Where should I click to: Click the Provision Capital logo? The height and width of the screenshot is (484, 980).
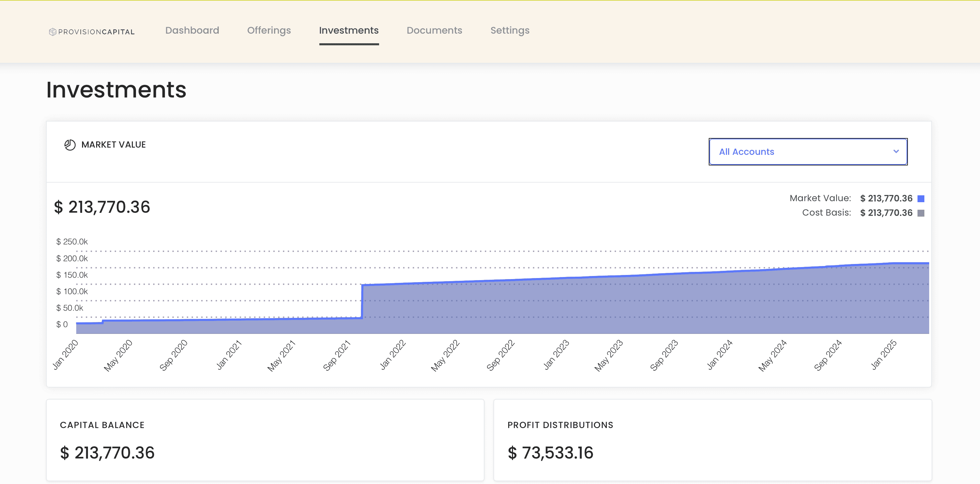(92, 32)
